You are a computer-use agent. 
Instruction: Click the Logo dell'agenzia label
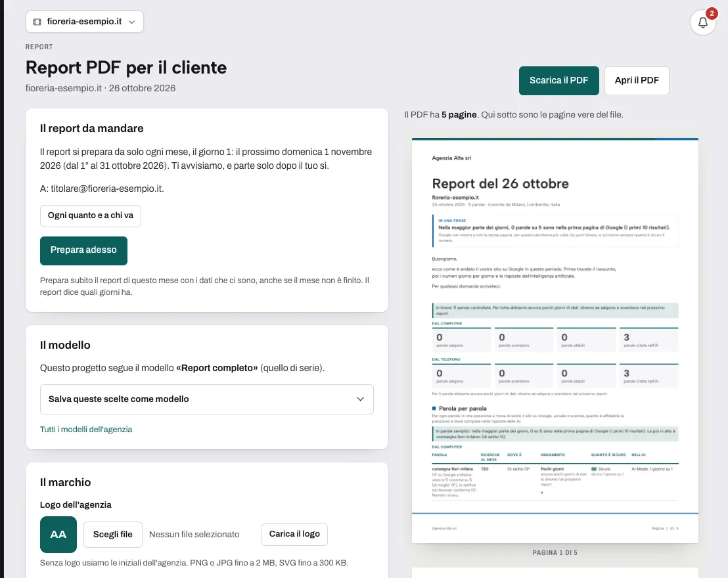76,504
